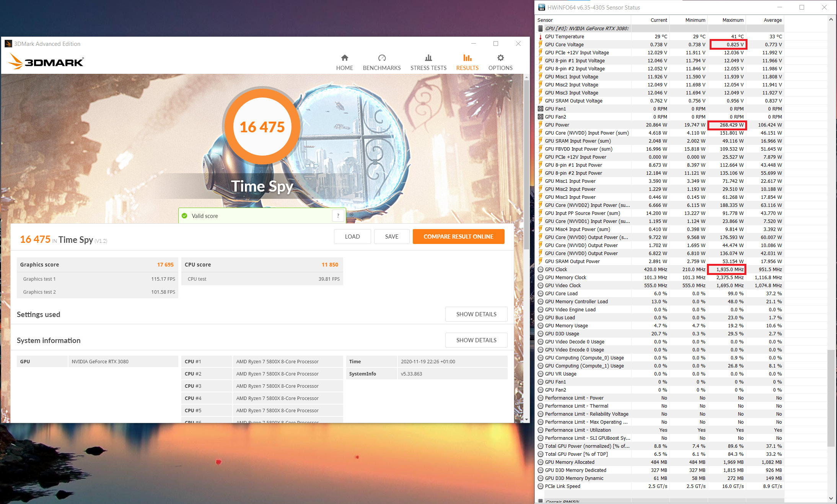Click 3DMark results scrollbar down arrow
Screen dimensions: 837x504
pos(526,419)
